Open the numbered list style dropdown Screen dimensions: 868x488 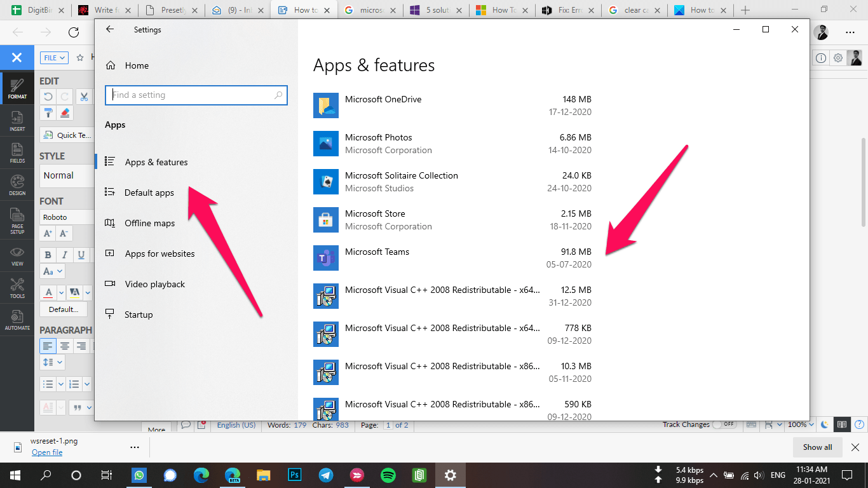click(x=87, y=384)
